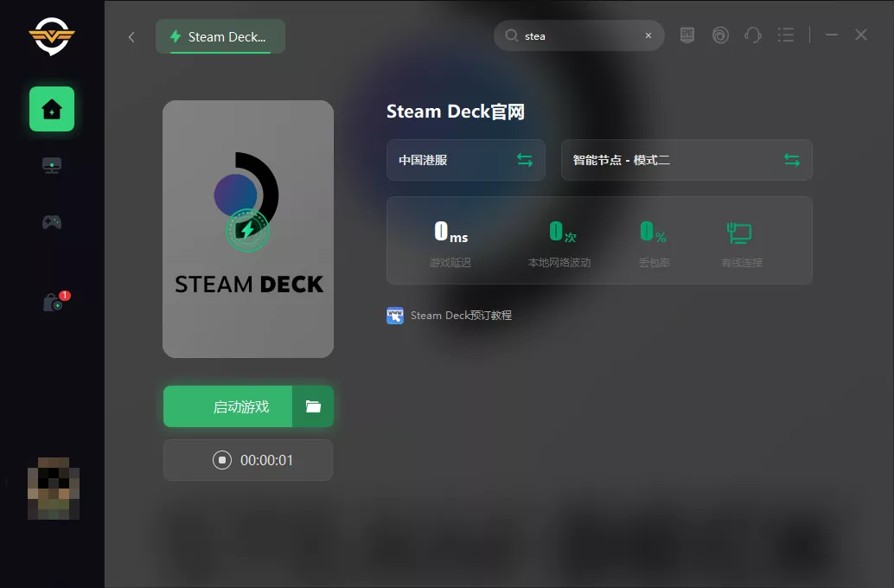894x588 pixels.
Task: Open customer support headset icon
Action: click(x=753, y=35)
